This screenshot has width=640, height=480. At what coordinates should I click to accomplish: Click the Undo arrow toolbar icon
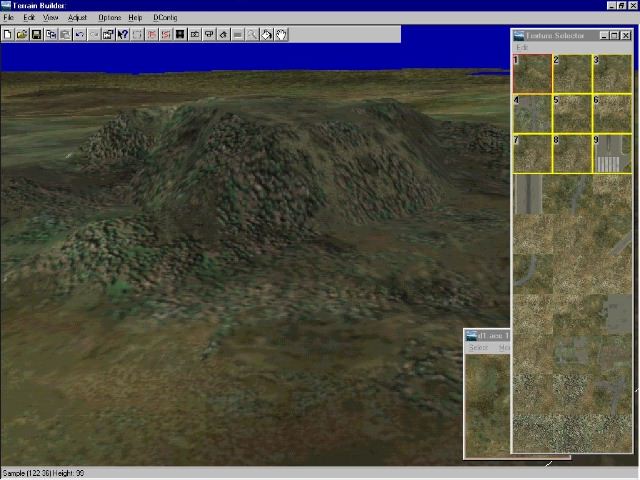(80, 34)
